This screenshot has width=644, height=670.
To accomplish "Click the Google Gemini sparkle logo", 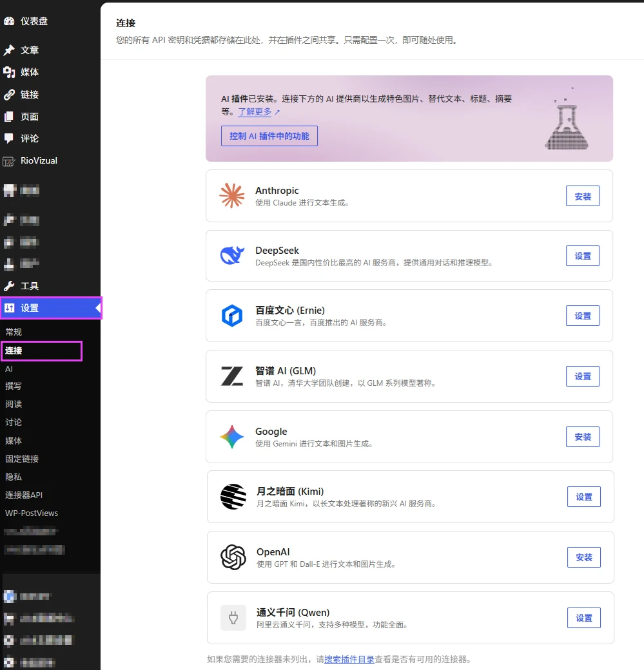I will pyautogui.click(x=232, y=437).
